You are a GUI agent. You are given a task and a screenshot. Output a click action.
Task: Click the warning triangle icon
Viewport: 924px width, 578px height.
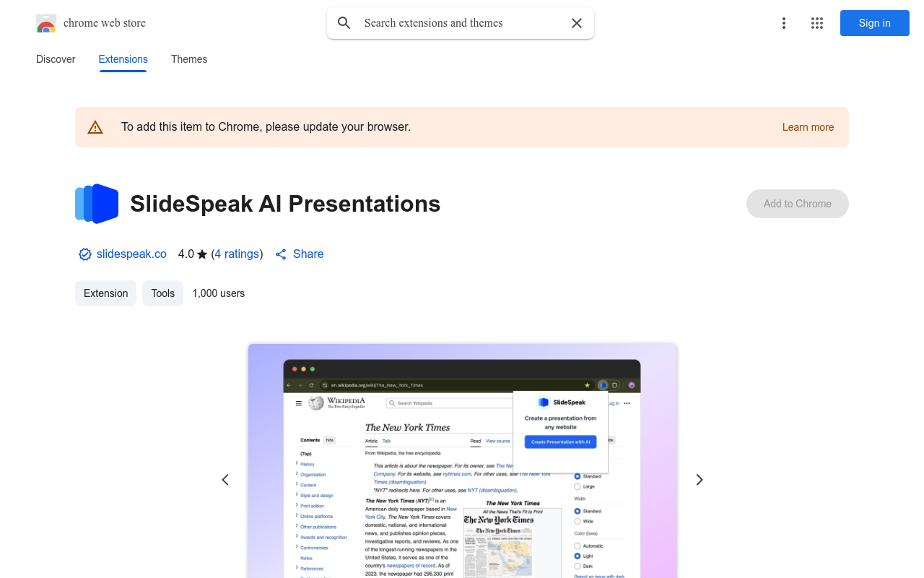[95, 127]
